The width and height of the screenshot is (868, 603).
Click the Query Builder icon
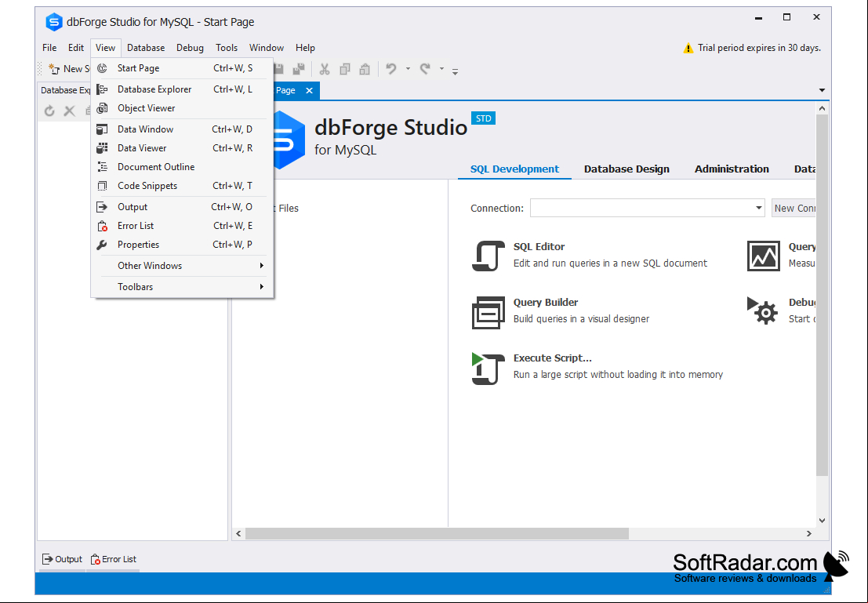click(488, 312)
